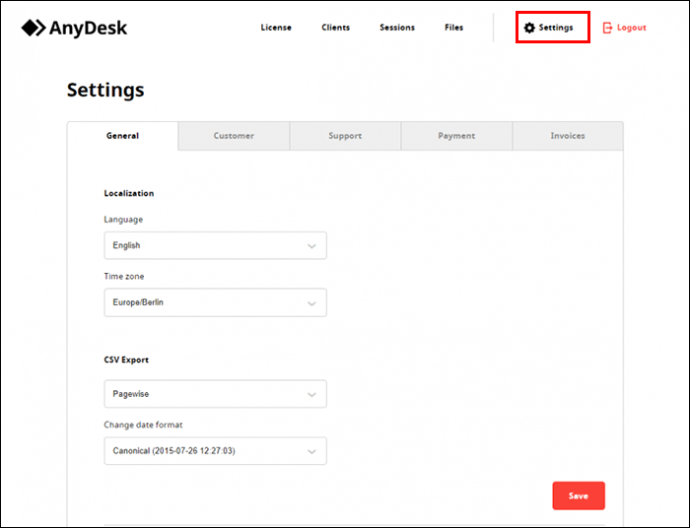Click the AnyDesk logo
Viewport: 690px width, 528px height.
(x=74, y=28)
